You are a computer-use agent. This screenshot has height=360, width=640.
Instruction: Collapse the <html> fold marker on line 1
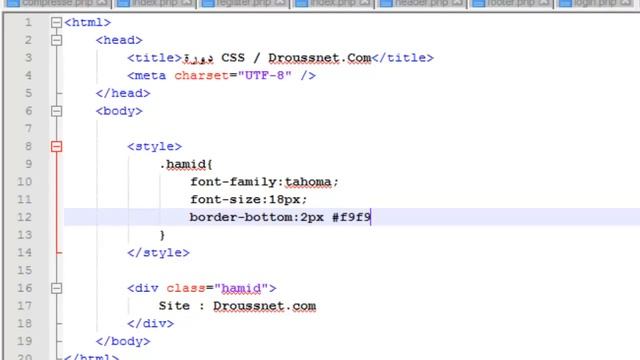tap(56, 22)
